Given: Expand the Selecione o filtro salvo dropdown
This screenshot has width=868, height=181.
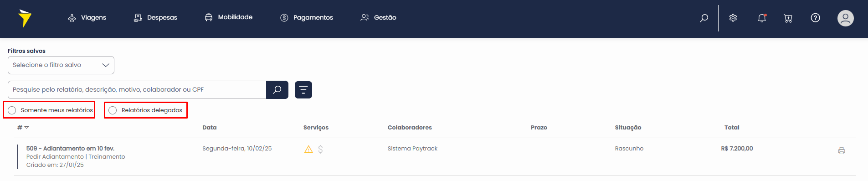Looking at the screenshot, I should [61, 65].
